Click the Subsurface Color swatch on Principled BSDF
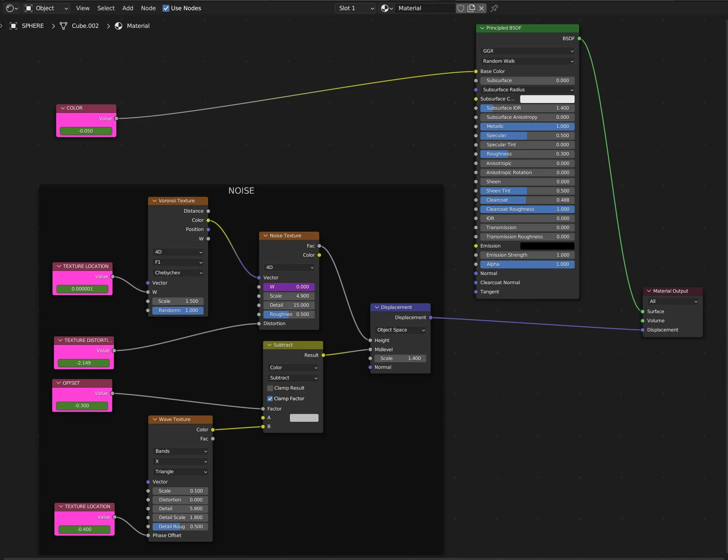 (547, 99)
